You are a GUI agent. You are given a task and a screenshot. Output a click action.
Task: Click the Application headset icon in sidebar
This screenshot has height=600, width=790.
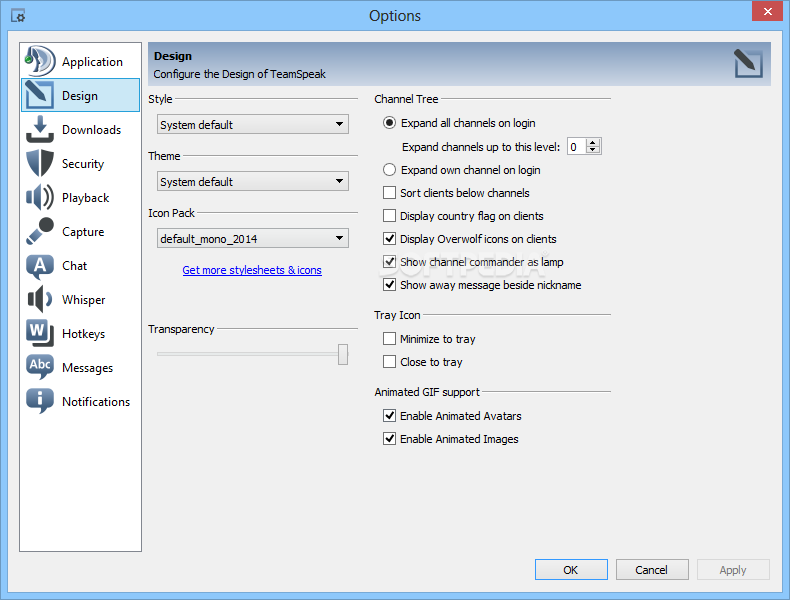coord(39,61)
